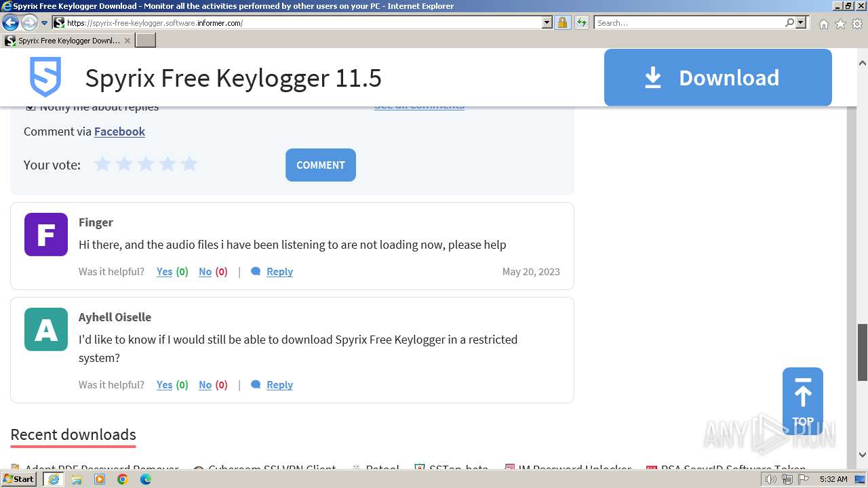Vote No on Finger's comment
Image resolution: width=868 pixels, height=488 pixels.
coord(205,271)
